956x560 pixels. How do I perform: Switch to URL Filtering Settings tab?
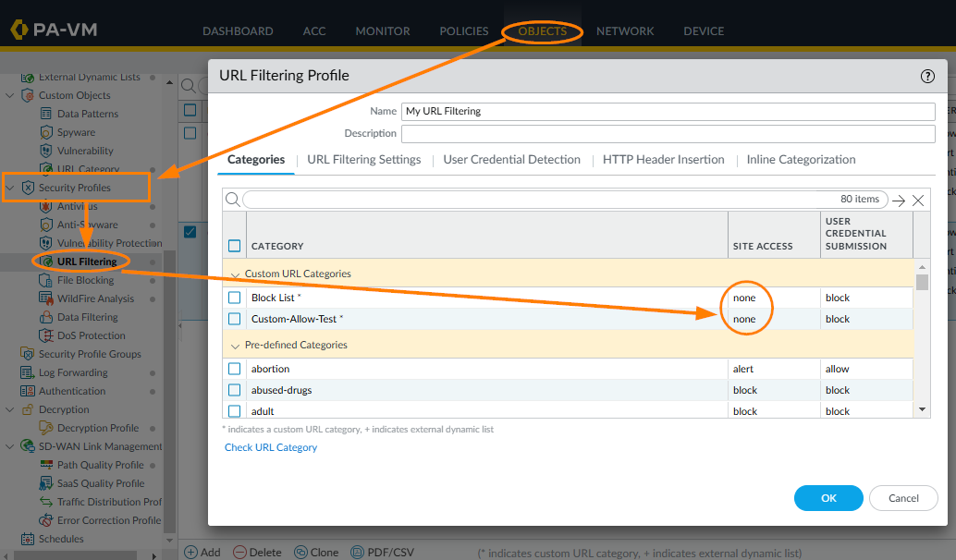363,160
